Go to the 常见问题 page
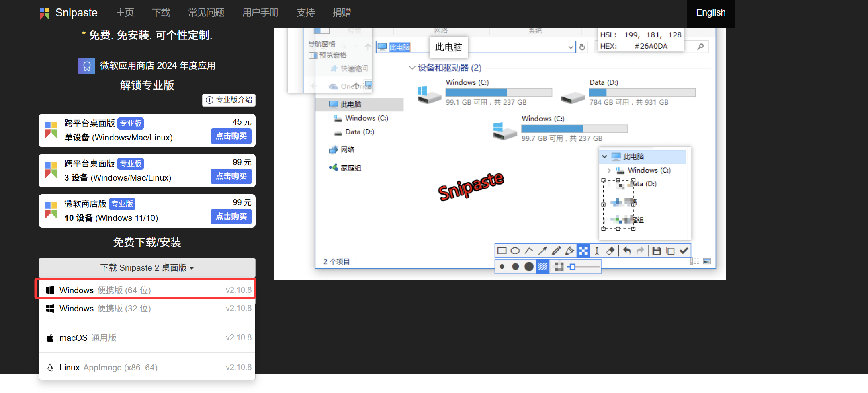Screen dimensions: 868x393 tap(206, 13)
